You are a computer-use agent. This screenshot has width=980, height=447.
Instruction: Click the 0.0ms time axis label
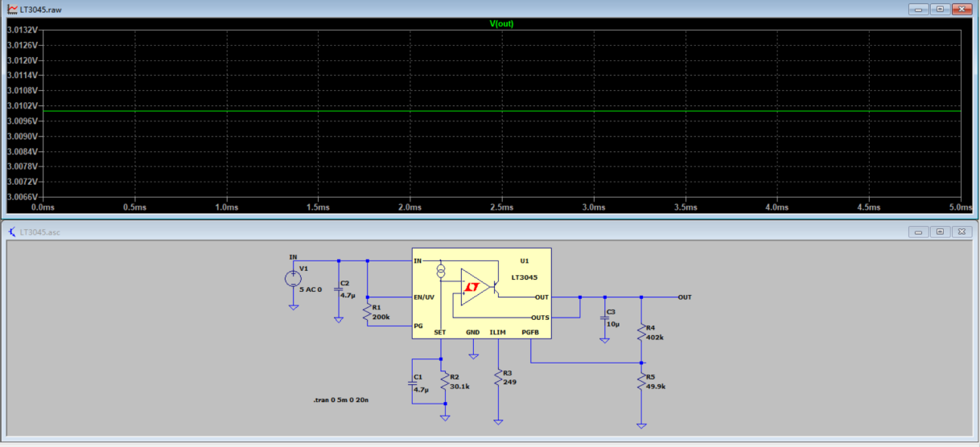coord(43,207)
